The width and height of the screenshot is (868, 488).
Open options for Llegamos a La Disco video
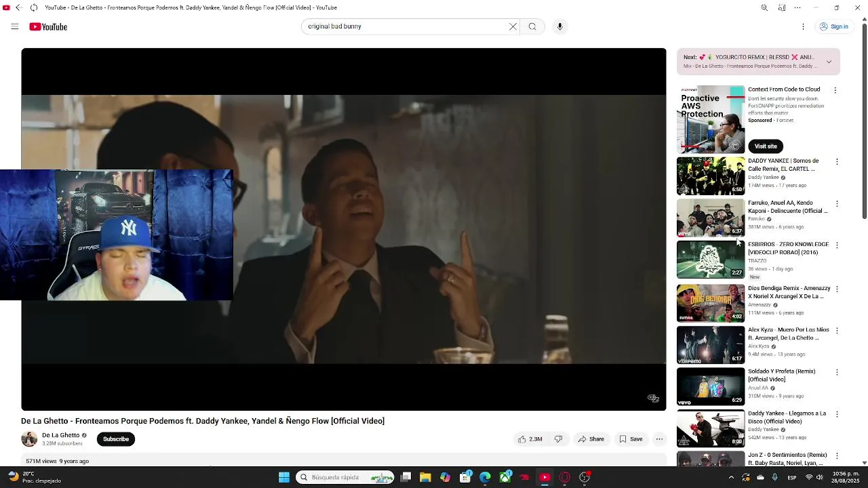[x=837, y=414]
